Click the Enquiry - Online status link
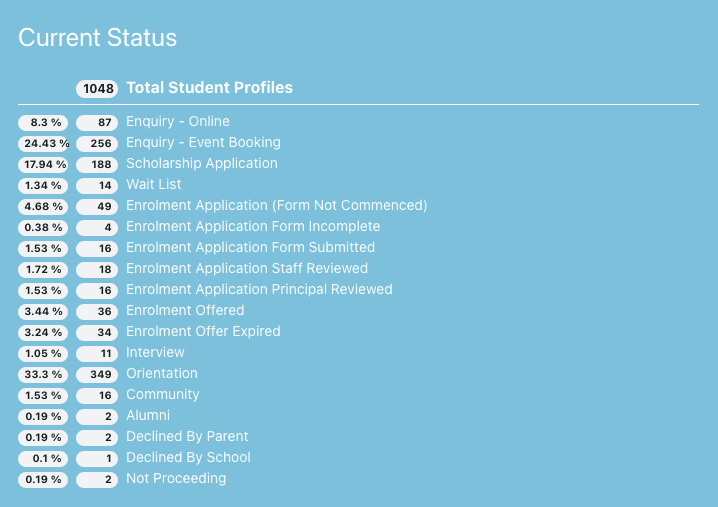Viewport: 718px width, 507px height. click(x=177, y=122)
